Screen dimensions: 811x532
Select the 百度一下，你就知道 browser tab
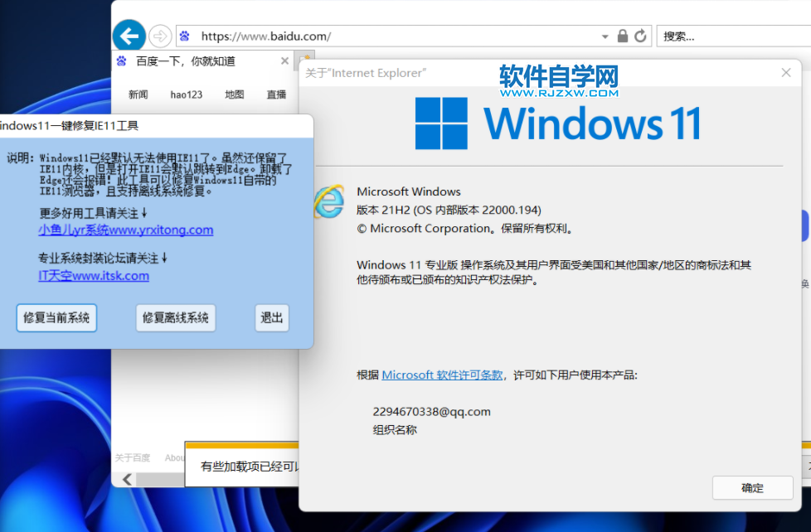202,61
